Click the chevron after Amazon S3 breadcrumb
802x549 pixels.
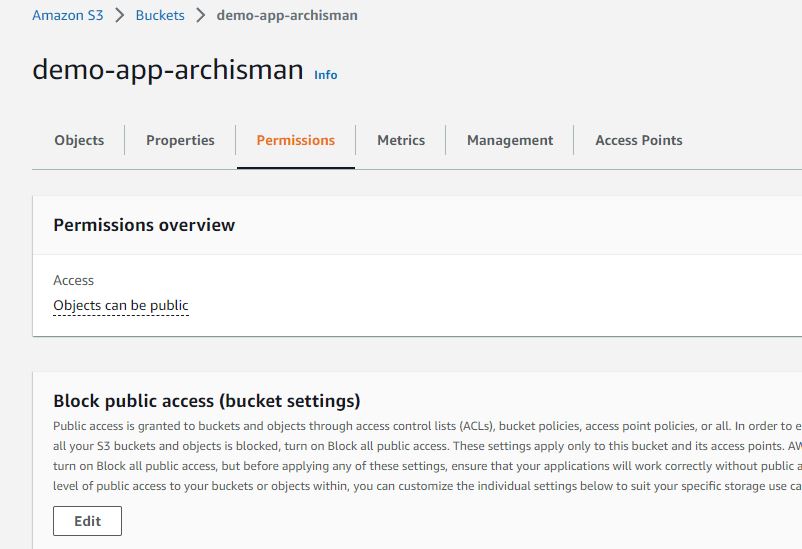pyautogui.click(x=120, y=15)
